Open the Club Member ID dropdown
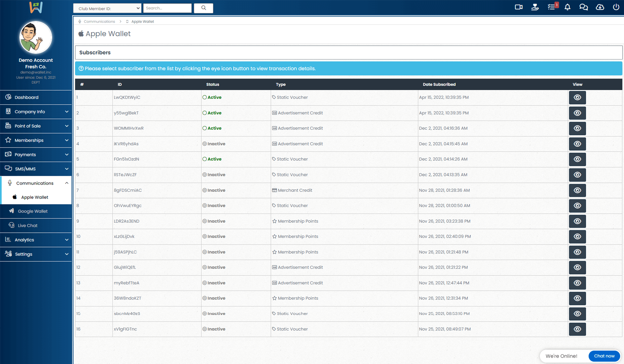Screen dimensions: 624x364 pos(107,8)
